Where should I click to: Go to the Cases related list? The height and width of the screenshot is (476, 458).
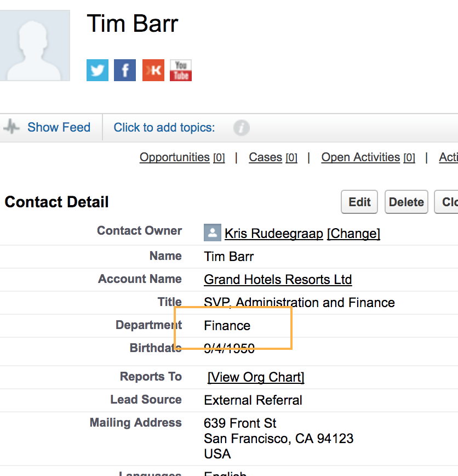pyautogui.click(x=266, y=157)
